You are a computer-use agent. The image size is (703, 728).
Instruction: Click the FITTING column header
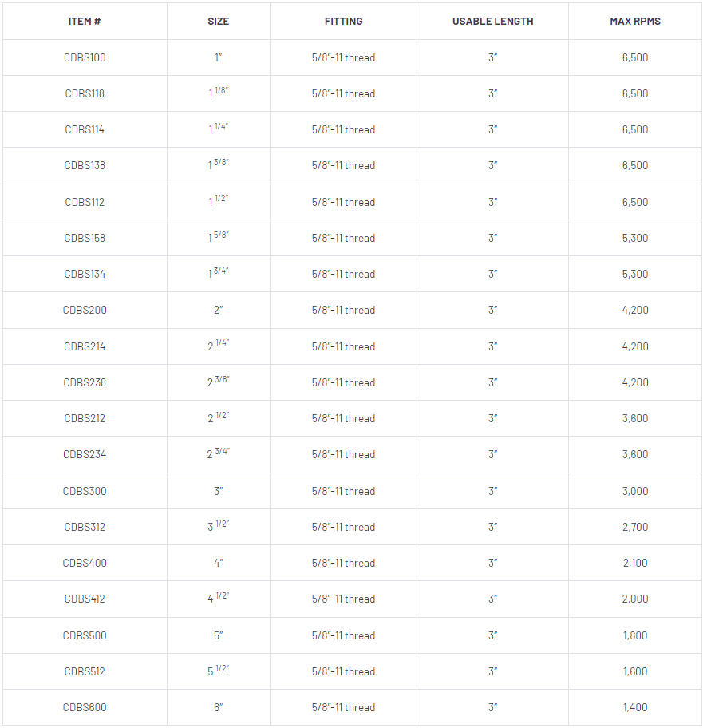[x=343, y=21]
